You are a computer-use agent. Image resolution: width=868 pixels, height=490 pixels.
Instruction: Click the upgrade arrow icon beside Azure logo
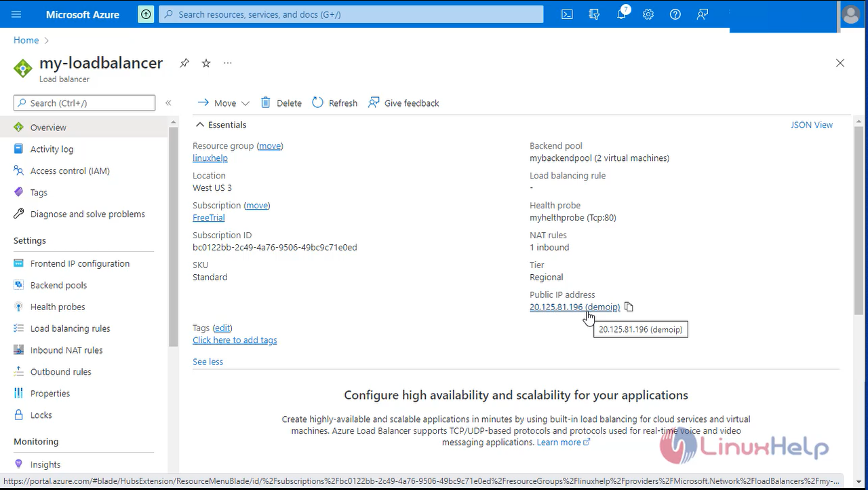point(146,14)
